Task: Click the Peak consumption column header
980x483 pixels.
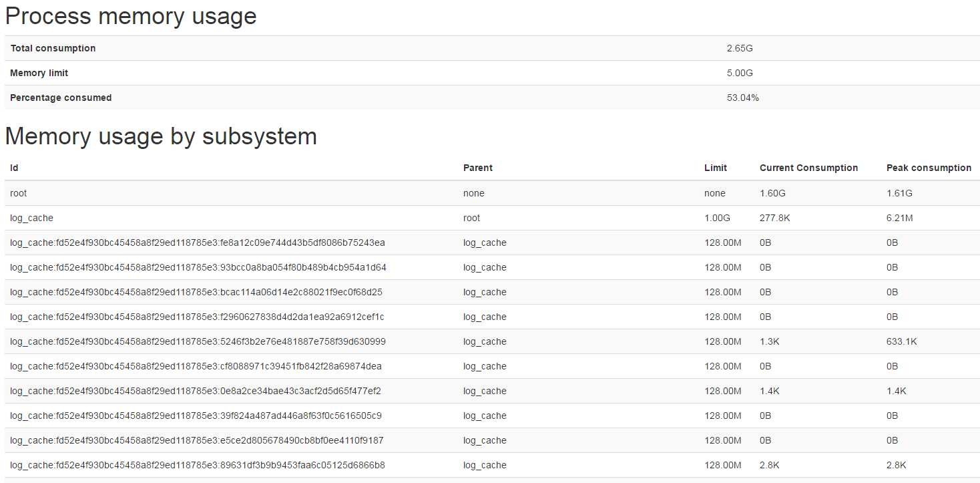Action: (x=929, y=168)
